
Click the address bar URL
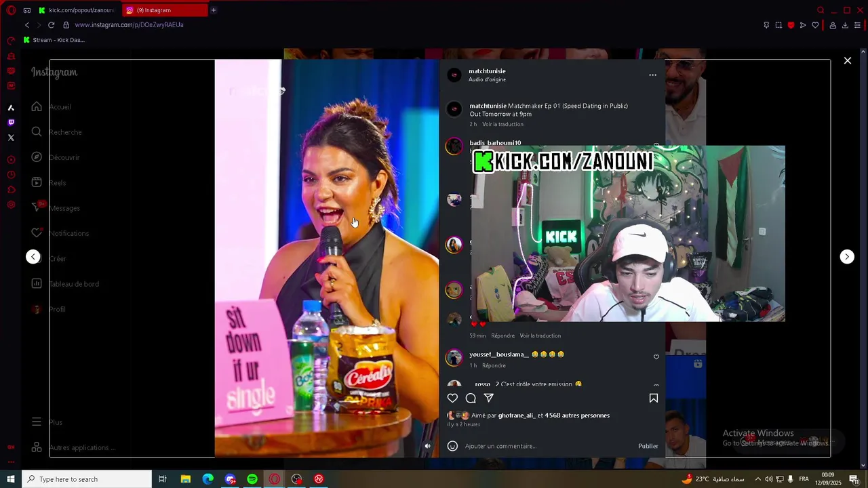129,25
